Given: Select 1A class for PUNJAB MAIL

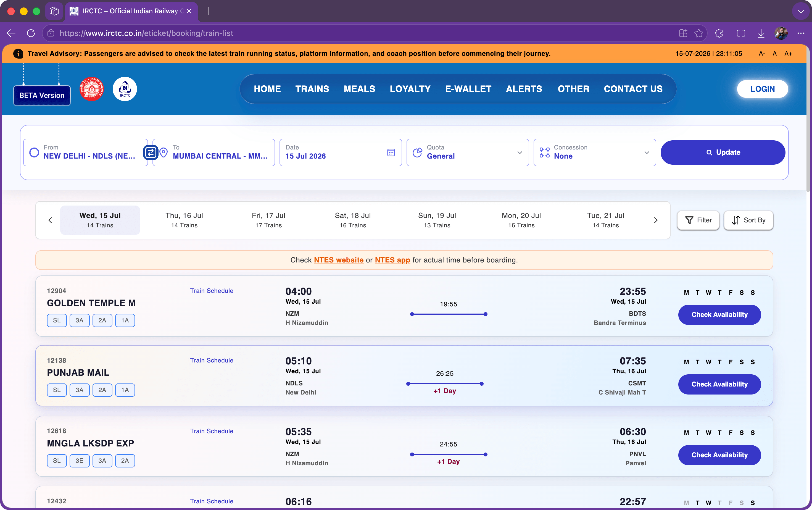Looking at the screenshot, I should click(125, 390).
